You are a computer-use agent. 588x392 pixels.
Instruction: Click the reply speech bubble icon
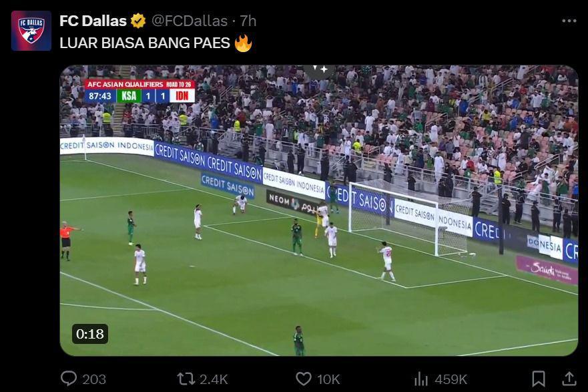click(x=69, y=379)
